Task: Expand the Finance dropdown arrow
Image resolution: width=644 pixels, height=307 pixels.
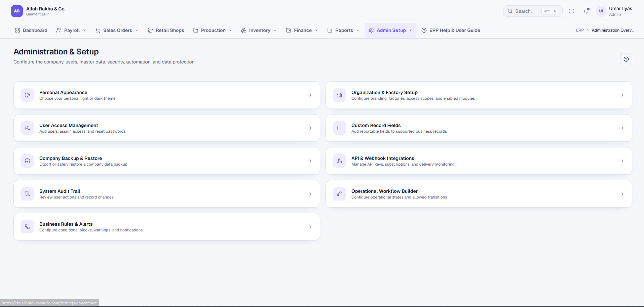Action: pos(316,30)
